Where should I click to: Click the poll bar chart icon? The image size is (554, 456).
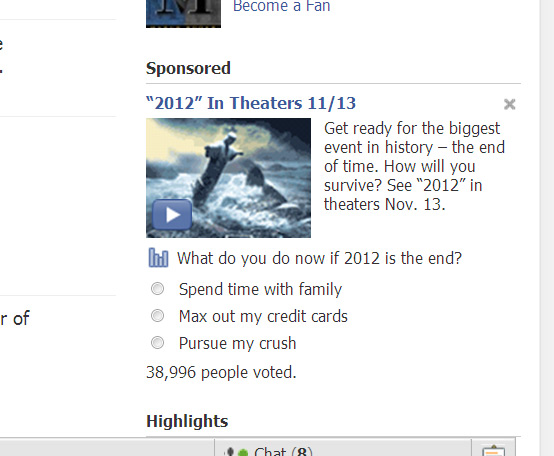pos(158,257)
